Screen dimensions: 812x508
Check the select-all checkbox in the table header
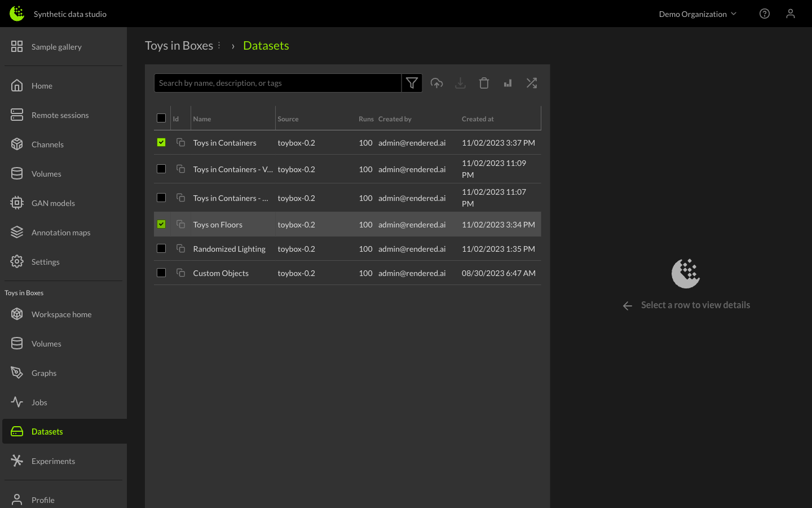[161, 118]
